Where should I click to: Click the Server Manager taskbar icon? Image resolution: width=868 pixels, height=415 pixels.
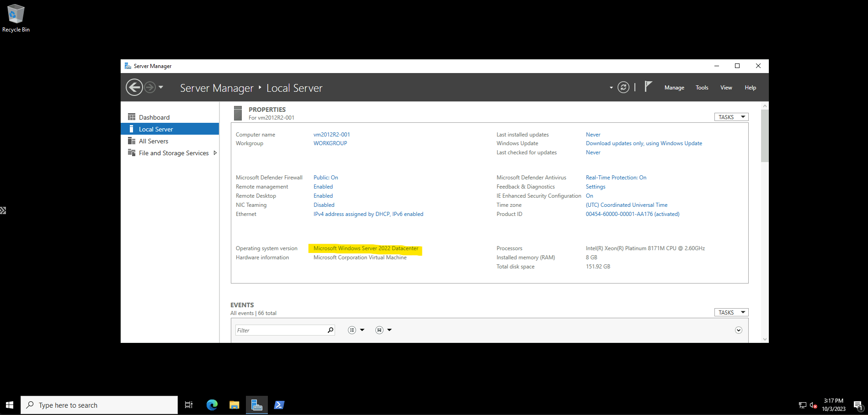click(x=257, y=405)
